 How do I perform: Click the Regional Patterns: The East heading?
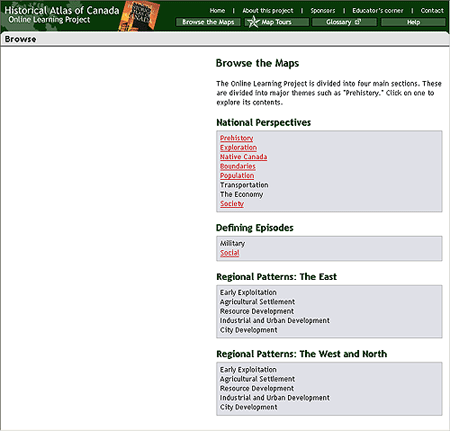coord(276,277)
